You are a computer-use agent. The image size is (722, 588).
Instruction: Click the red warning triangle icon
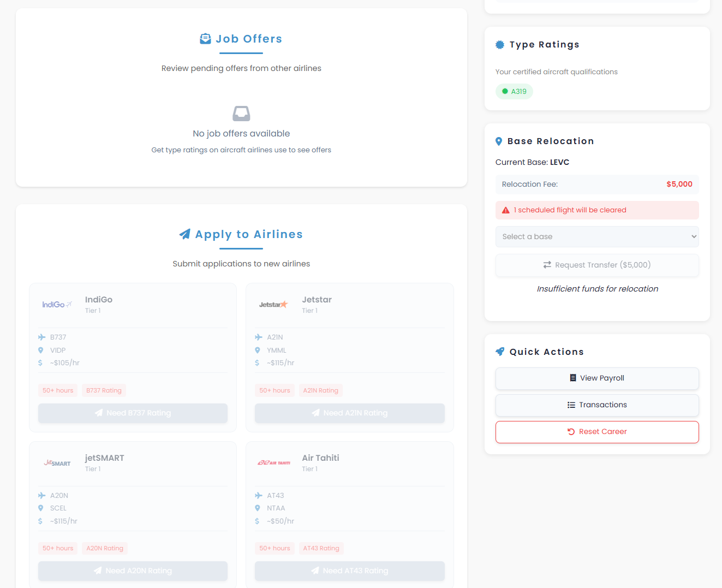[x=506, y=210]
